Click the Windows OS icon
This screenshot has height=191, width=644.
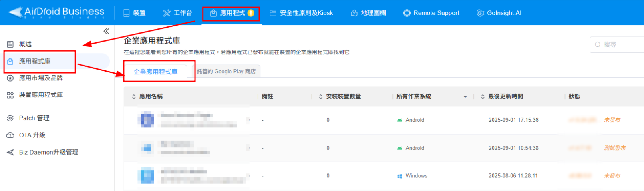(400, 176)
